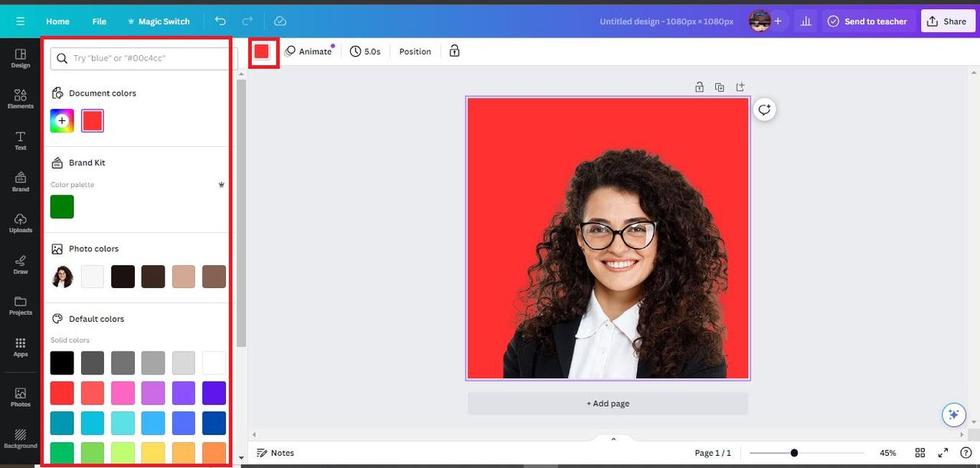
Task: Open the File menu
Action: (x=100, y=21)
